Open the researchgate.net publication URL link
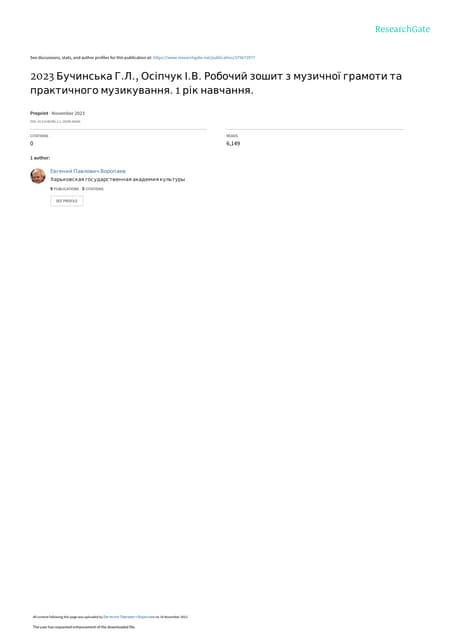 coord(204,58)
